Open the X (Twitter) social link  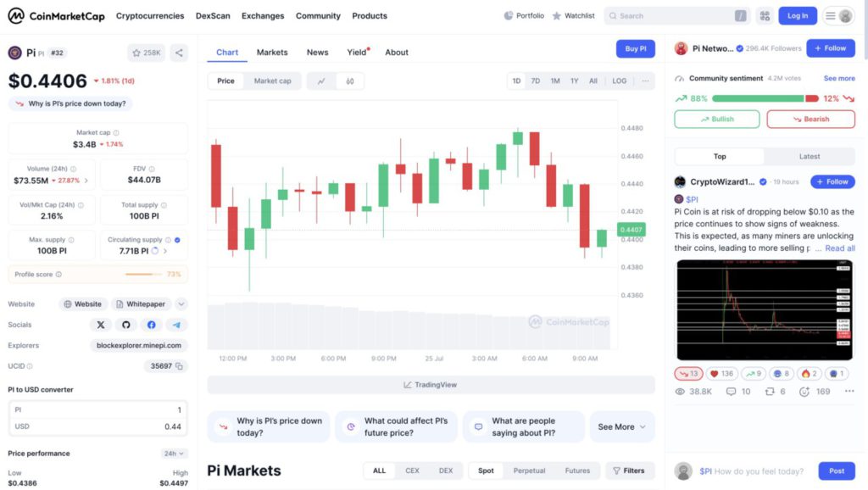click(101, 325)
